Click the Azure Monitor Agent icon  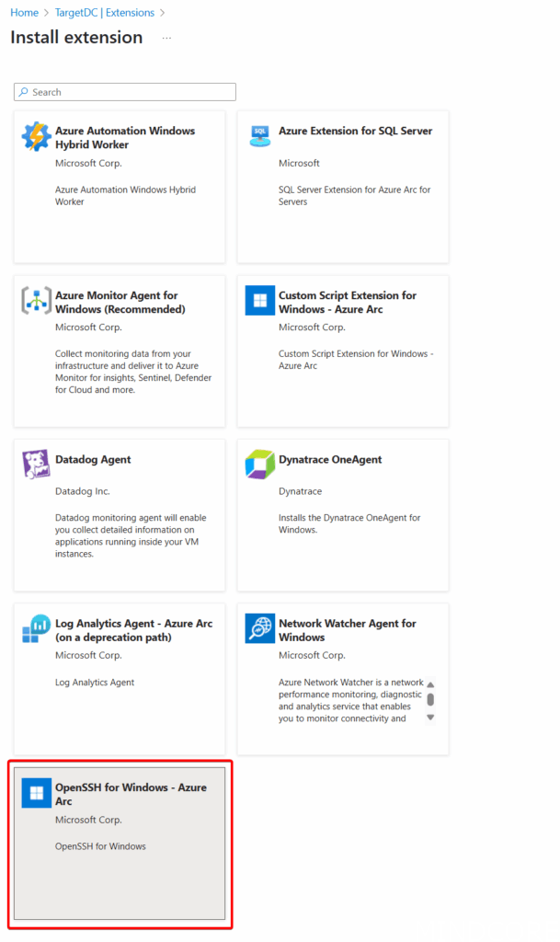pyautogui.click(x=36, y=301)
